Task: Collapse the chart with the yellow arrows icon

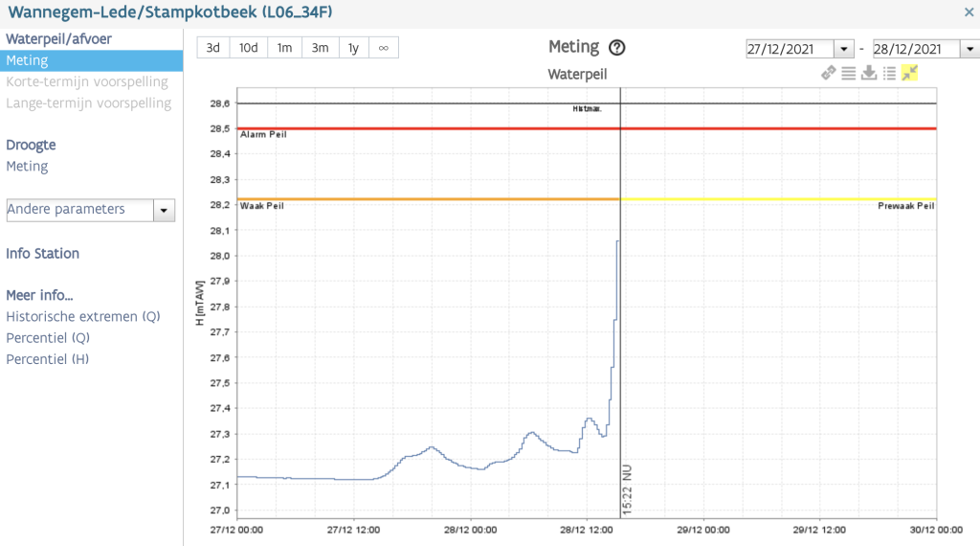Action: (910, 73)
